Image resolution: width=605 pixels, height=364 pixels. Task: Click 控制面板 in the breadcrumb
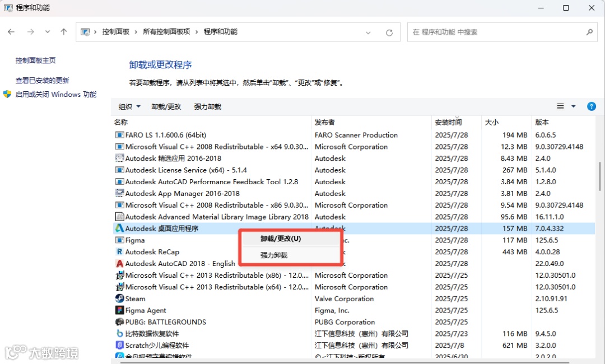[116, 32]
